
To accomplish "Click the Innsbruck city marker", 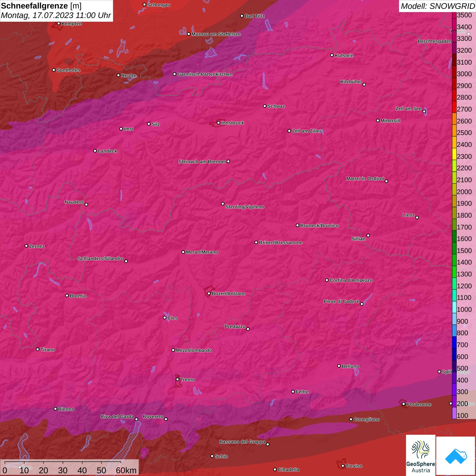I will coord(218,123).
